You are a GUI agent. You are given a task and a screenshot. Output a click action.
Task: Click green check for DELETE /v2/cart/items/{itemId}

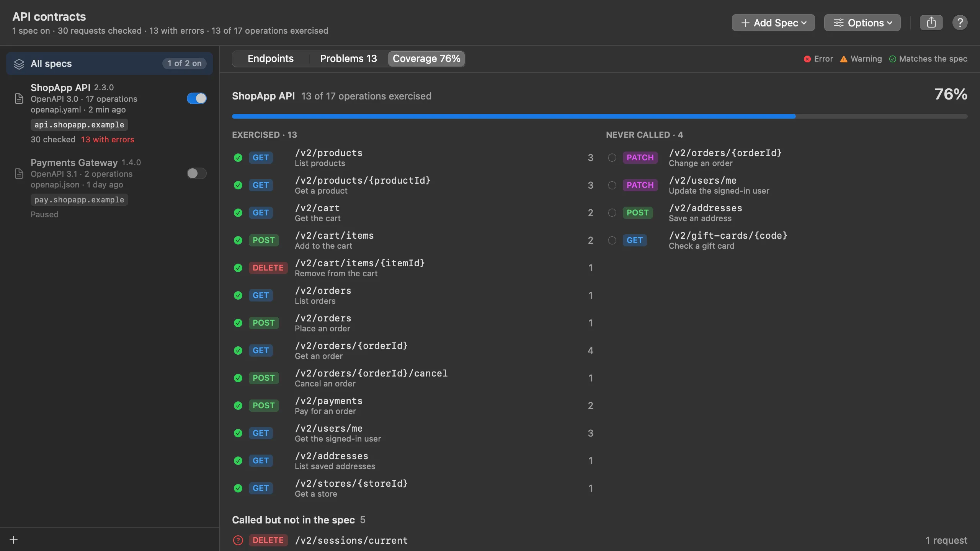click(x=238, y=268)
